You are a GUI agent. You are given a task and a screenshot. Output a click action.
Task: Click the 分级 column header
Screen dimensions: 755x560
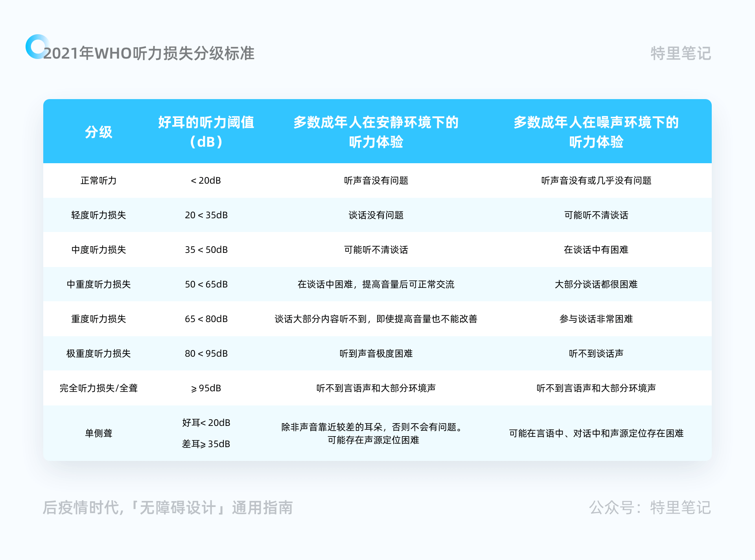click(x=99, y=132)
